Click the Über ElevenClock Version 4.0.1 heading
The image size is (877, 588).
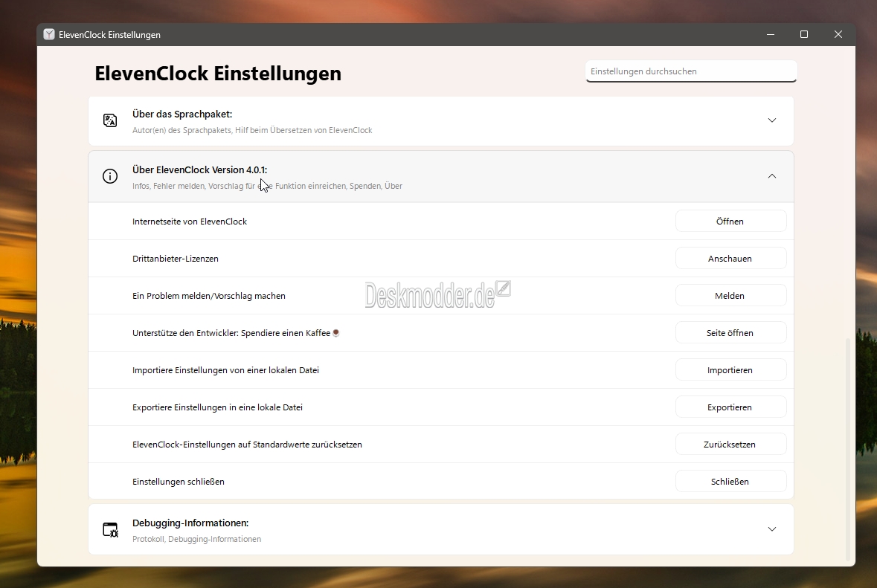pyautogui.click(x=199, y=170)
